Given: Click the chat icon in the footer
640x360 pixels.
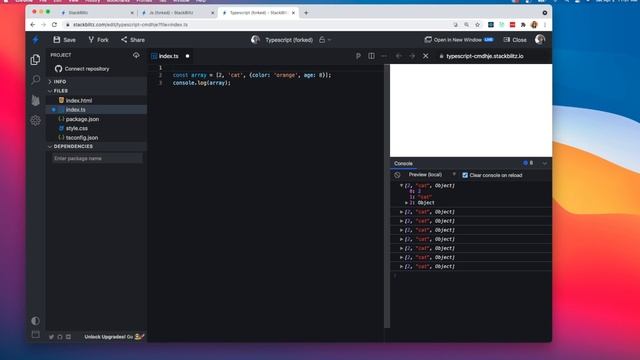Looking at the screenshot, I should tap(68, 337).
